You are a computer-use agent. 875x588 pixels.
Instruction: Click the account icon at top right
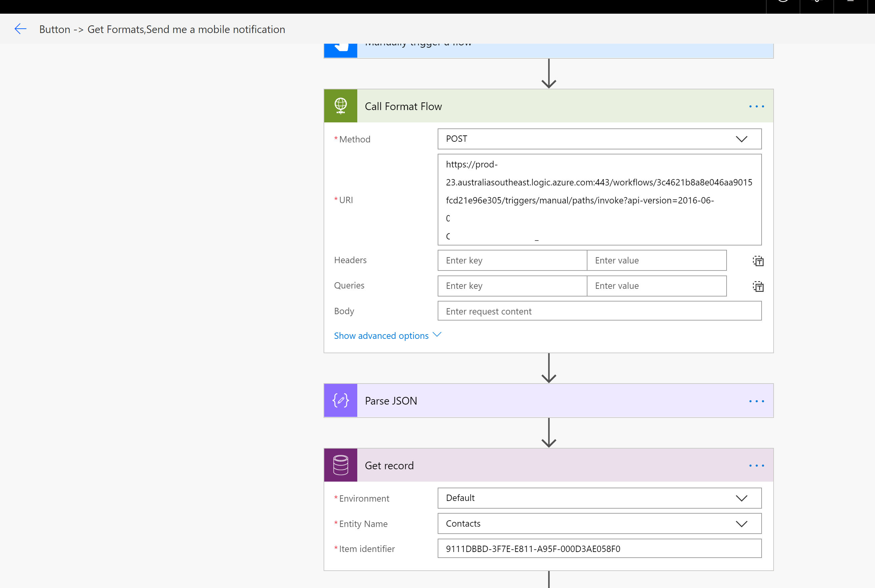point(850,2)
